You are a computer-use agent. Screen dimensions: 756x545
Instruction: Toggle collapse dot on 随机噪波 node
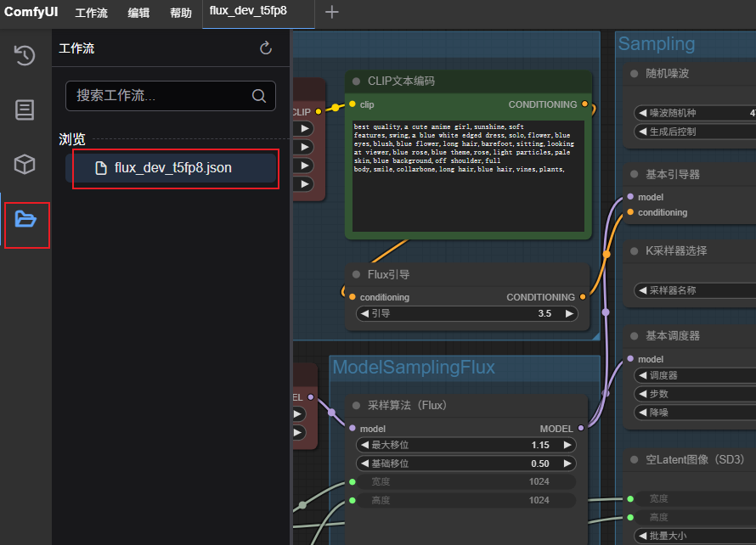(634, 74)
